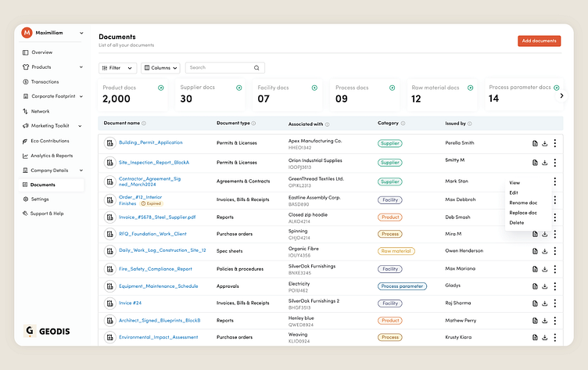Download Daily_Work_Log_Construction_Site_12 document
This screenshot has height=370, width=588.
pyautogui.click(x=545, y=251)
